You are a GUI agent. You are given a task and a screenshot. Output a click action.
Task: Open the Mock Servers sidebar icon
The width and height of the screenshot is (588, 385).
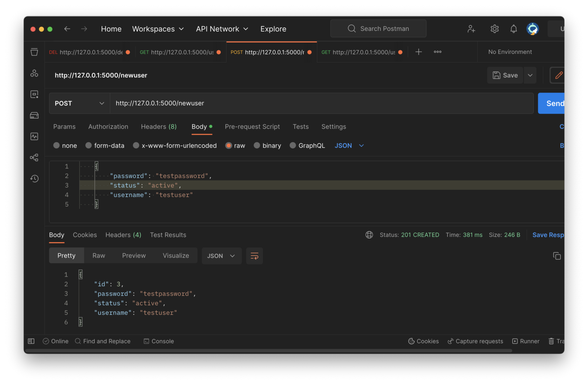pos(34,115)
